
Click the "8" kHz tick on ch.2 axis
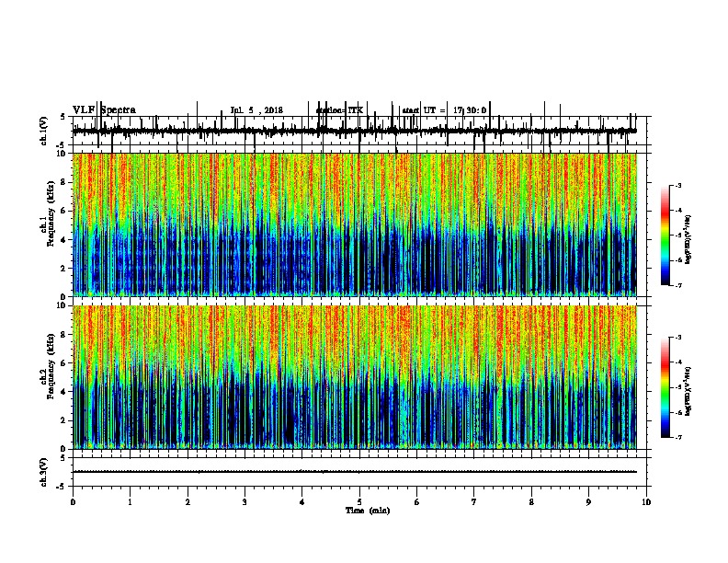tap(64, 335)
